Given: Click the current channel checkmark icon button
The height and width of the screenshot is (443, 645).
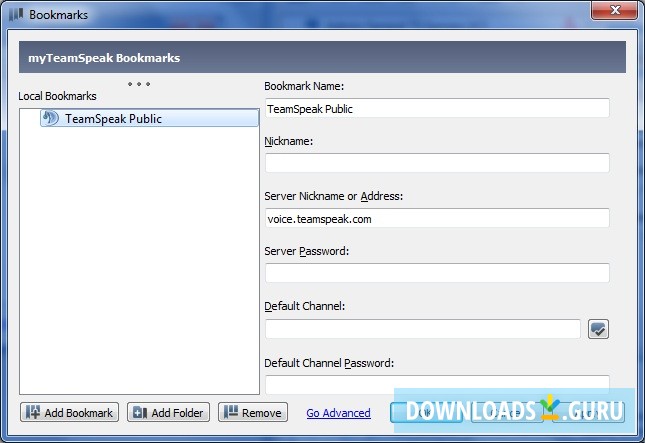Looking at the screenshot, I should 598,329.
